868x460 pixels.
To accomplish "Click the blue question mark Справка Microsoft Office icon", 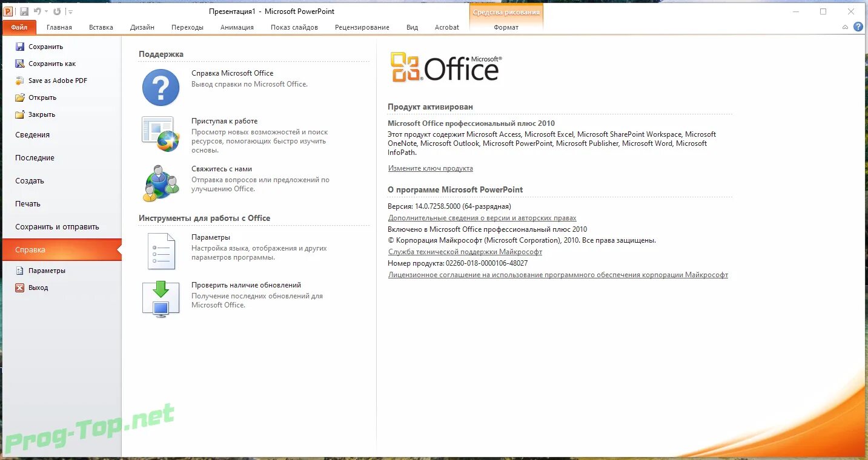I will [x=161, y=88].
